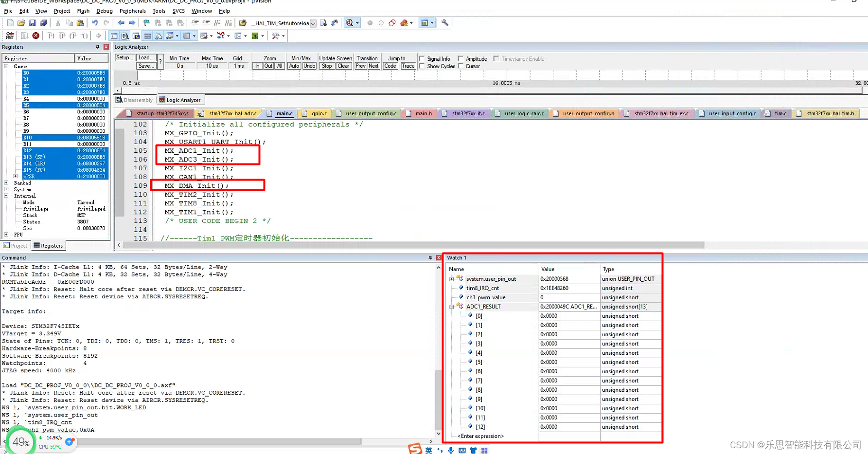868x454 pixels.
Task: Expand the System register group
Action: click(6, 189)
